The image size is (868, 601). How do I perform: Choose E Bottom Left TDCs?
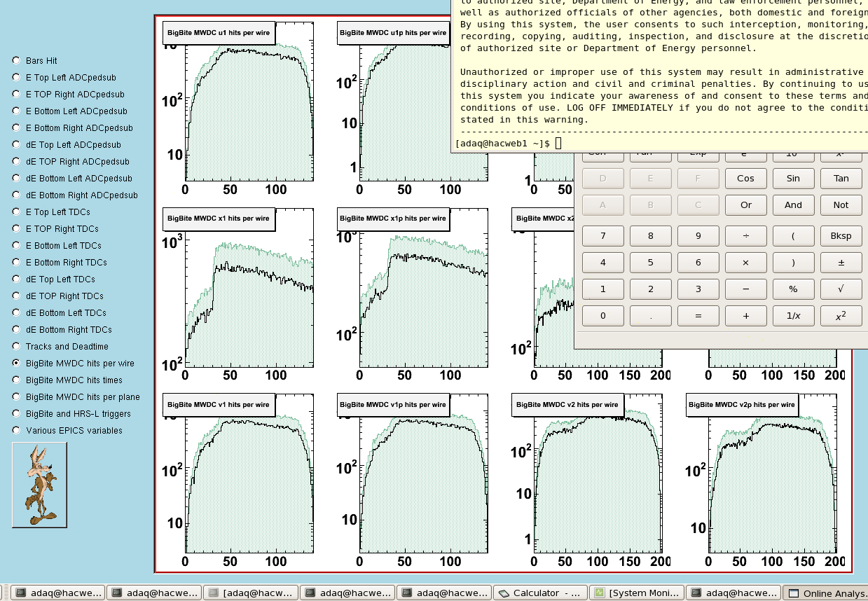coord(16,246)
